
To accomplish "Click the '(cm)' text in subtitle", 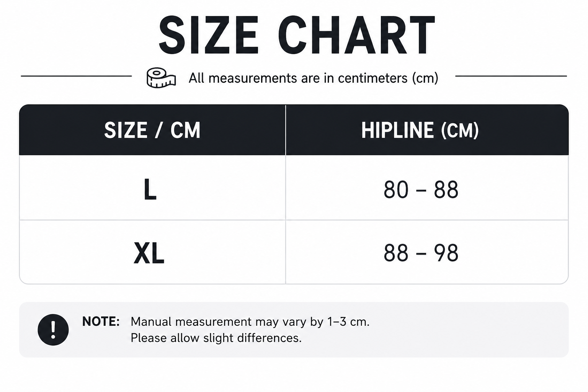I will (x=425, y=78).
